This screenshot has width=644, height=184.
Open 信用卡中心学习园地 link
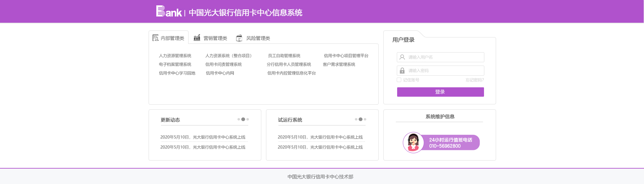coord(177,73)
